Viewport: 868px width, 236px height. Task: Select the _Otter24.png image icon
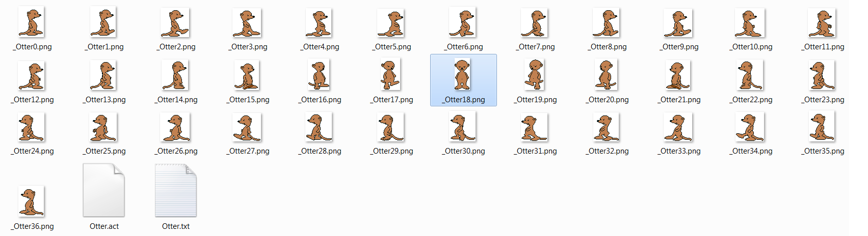tap(32, 127)
